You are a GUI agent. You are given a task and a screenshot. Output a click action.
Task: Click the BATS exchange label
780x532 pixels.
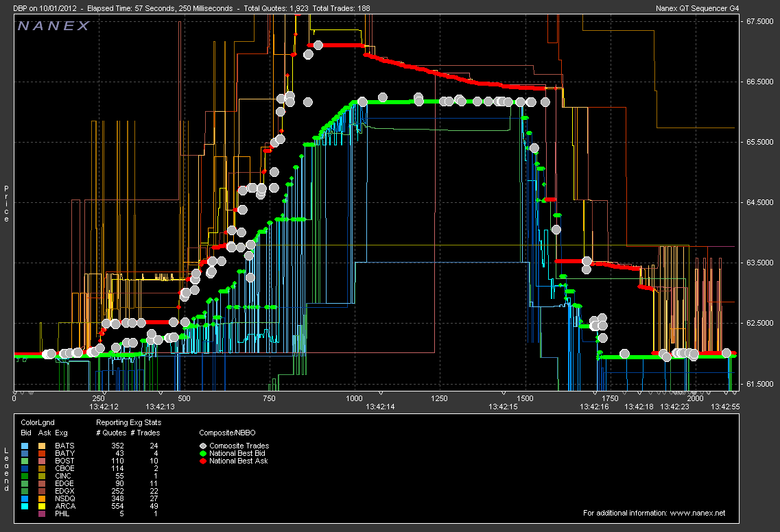click(x=64, y=446)
